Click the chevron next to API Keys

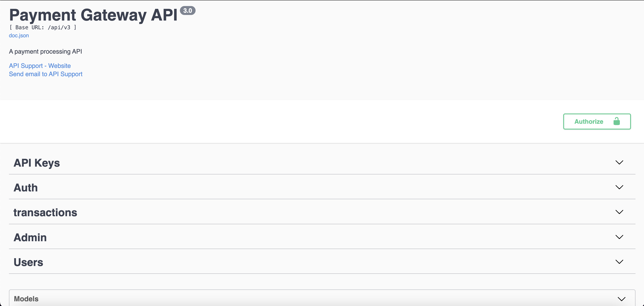pyautogui.click(x=619, y=162)
